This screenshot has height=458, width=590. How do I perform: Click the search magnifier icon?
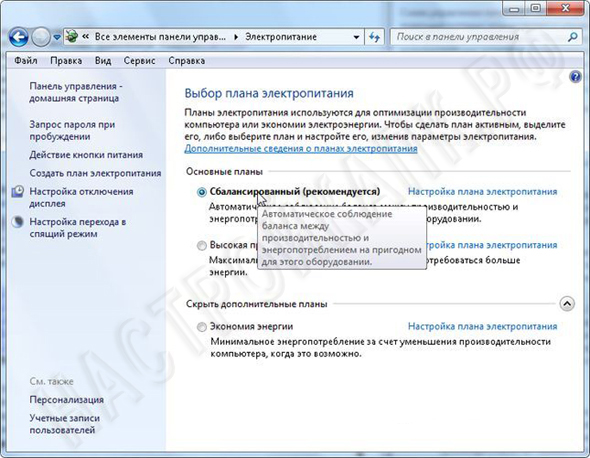tap(572, 37)
